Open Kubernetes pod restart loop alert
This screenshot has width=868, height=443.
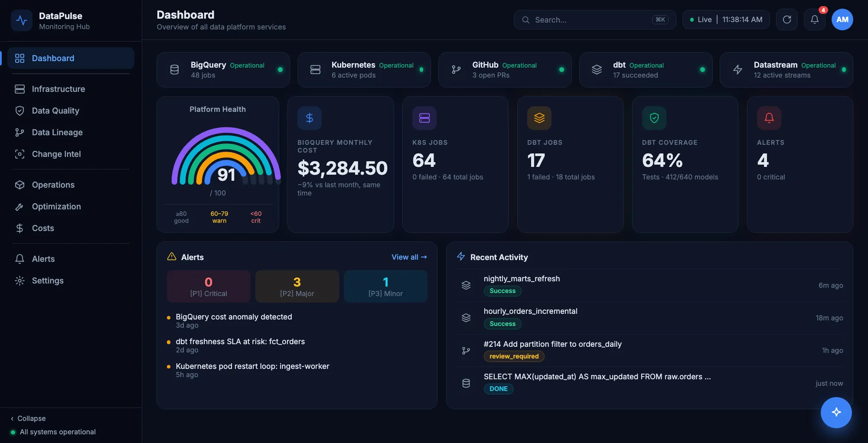click(x=297, y=370)
